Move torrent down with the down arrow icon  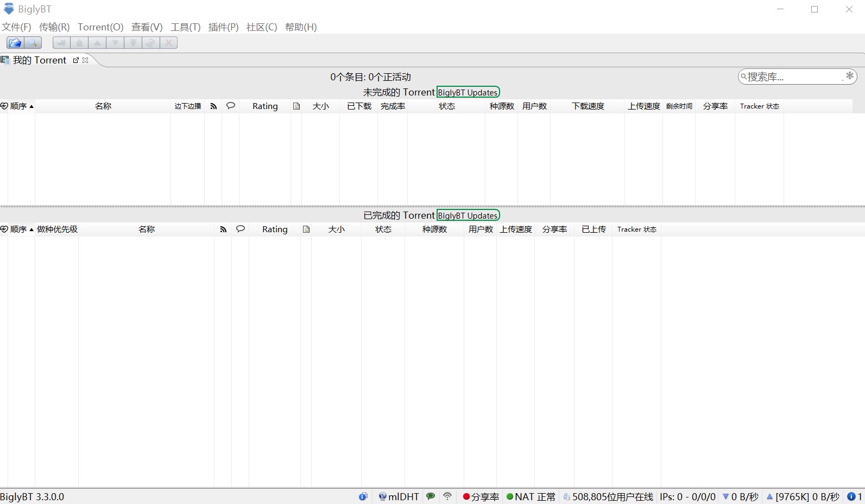point(115,43)
